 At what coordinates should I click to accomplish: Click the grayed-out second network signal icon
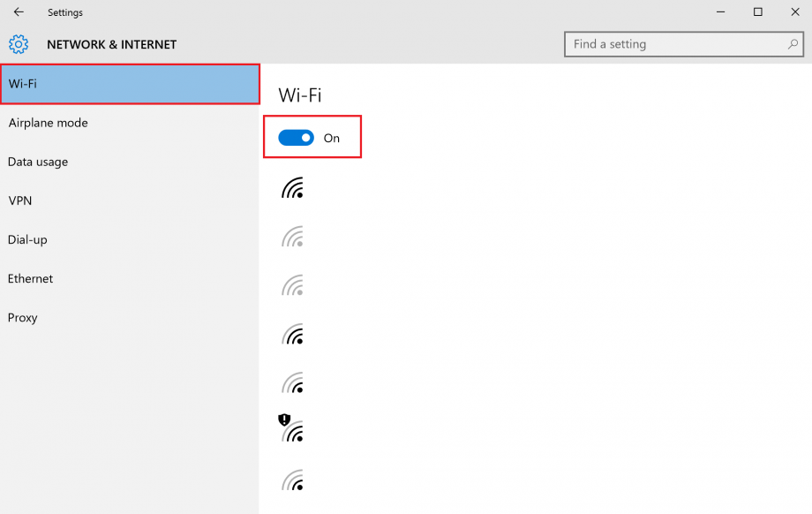pos(293,237)
